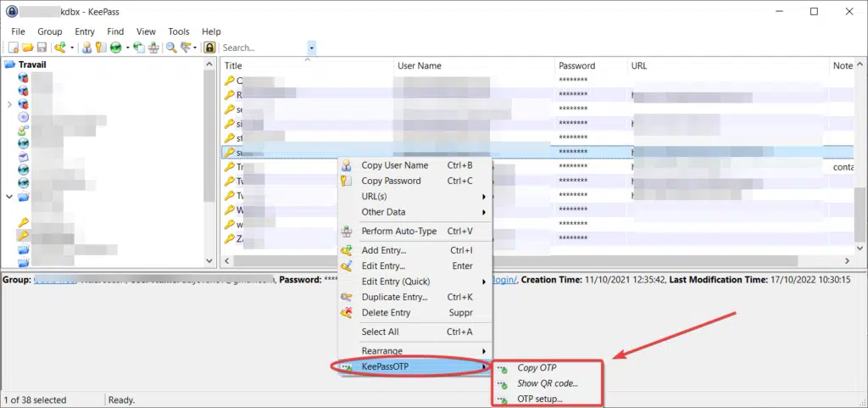Viewport: 868px width, 408px height.
Task: Click the 'Ready.' status bar text
Action: [x=121, y=400]
